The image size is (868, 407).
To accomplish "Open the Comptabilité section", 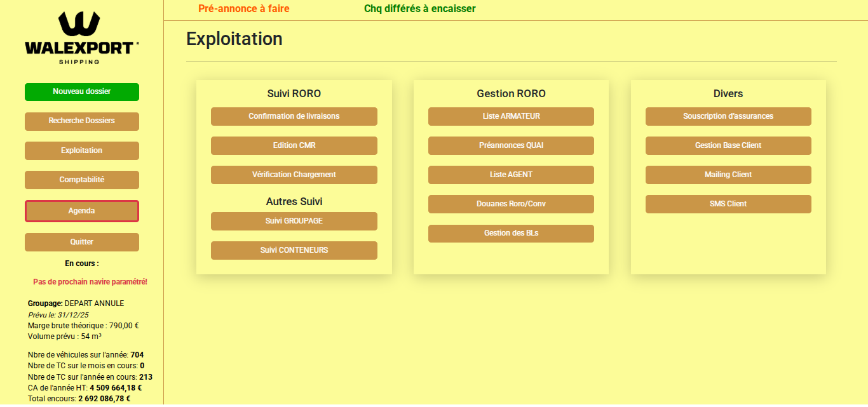I will (x=81, y=180).
